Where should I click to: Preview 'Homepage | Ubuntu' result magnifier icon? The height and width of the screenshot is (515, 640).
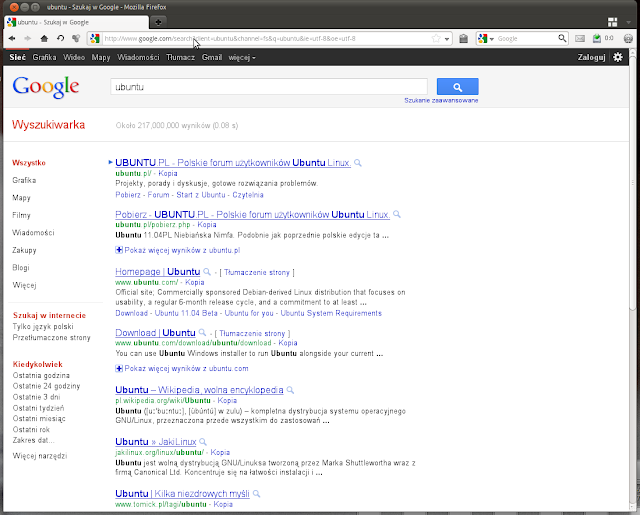[207, 272]
